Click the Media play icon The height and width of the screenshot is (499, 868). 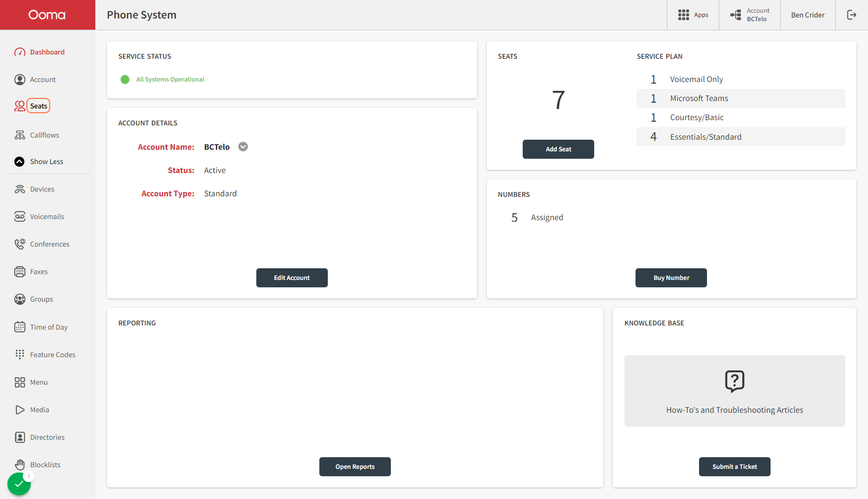[20, 410]
